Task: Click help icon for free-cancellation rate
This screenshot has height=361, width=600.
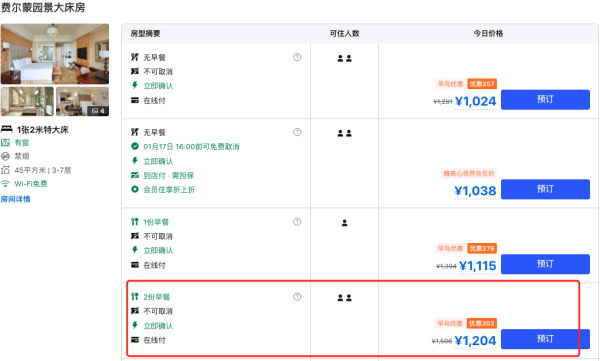Action: coord(297,132)
